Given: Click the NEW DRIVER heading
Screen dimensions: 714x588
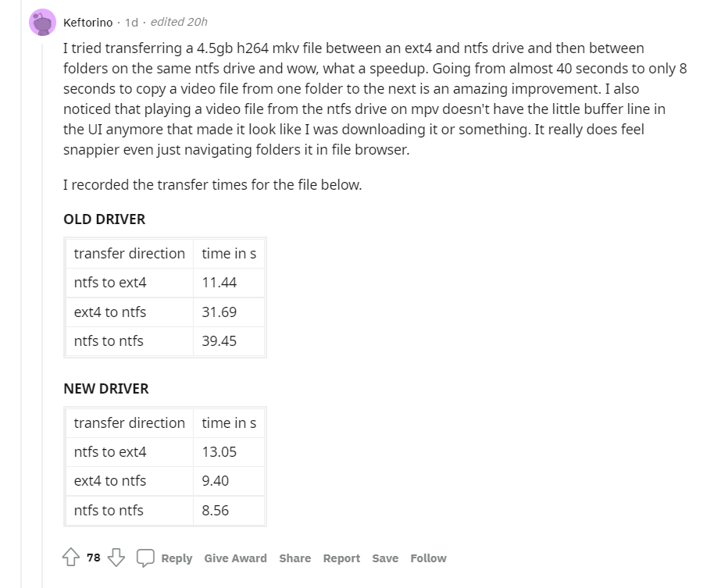Looking at the screenshot, I should [x=106, y=389].
